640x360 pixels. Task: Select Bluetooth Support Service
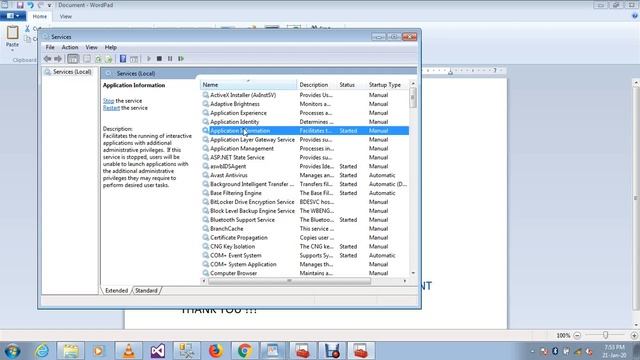(305, 220)
